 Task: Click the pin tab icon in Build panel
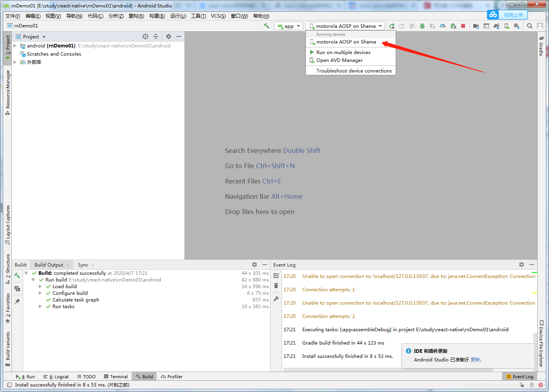coord(17,301)
